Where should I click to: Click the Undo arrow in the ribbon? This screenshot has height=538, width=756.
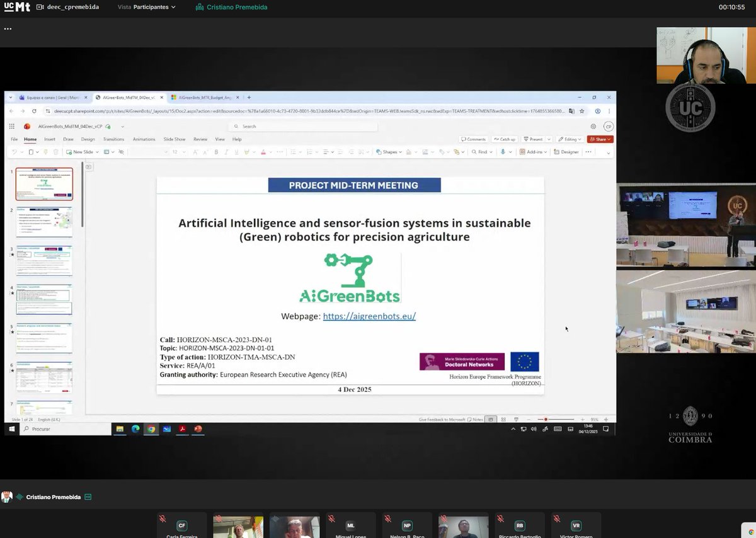pos(14,152)
